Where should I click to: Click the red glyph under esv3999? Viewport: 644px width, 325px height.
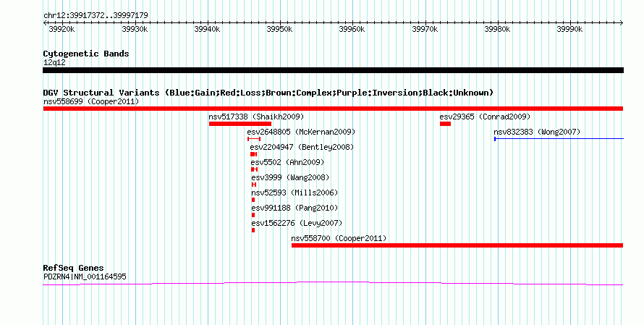(254, 185)
